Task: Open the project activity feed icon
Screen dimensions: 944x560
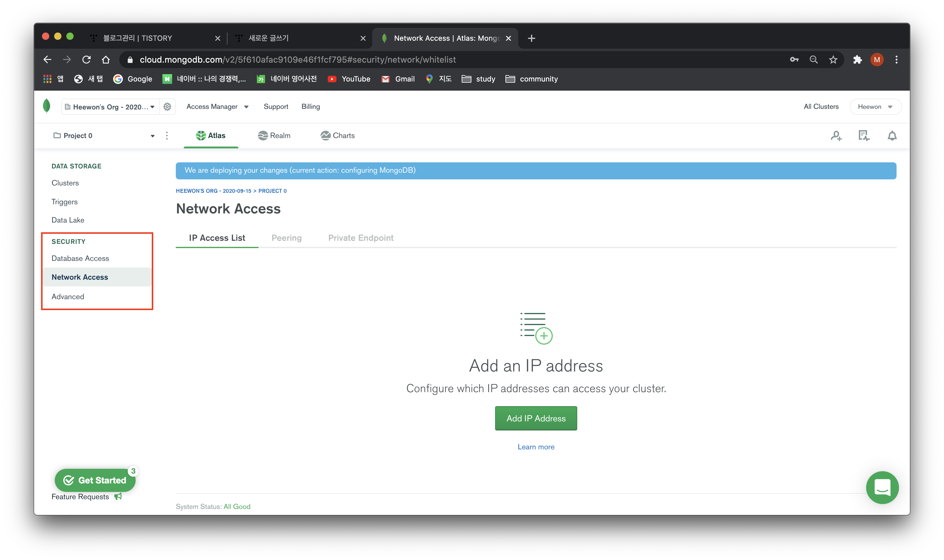Action: pyautogui.click(x=864, y=136)
